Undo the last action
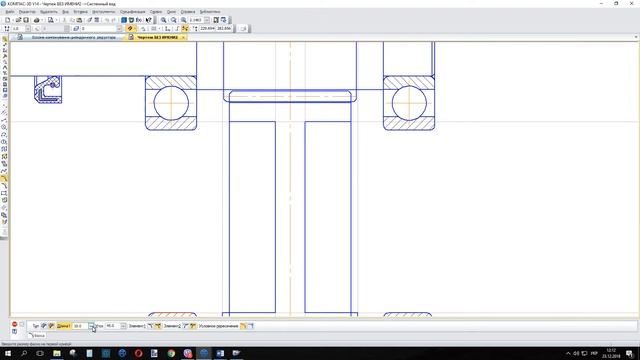The height and width of the screenshot is (360, 640). pyautogui.click(x=106, y=20)
